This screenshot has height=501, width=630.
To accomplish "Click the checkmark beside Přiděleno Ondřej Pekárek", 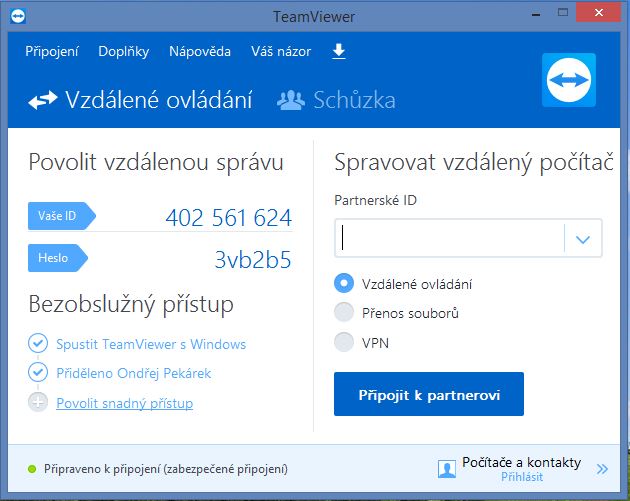I will (x=38, y=372).
